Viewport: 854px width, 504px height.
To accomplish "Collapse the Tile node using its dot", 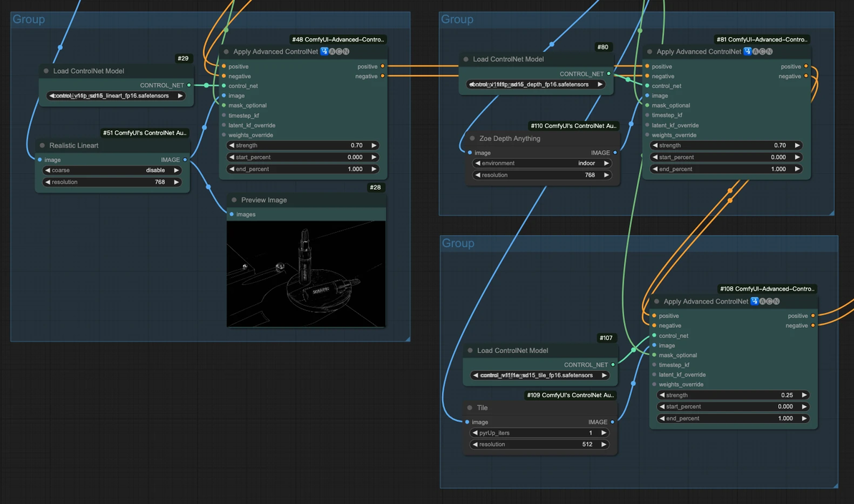I will coord(469,407).
